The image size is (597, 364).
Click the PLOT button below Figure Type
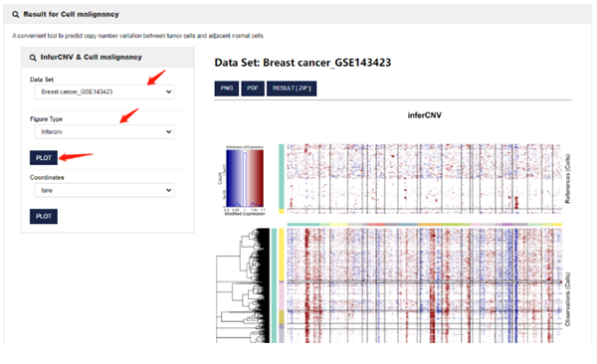tap(44, 157)
